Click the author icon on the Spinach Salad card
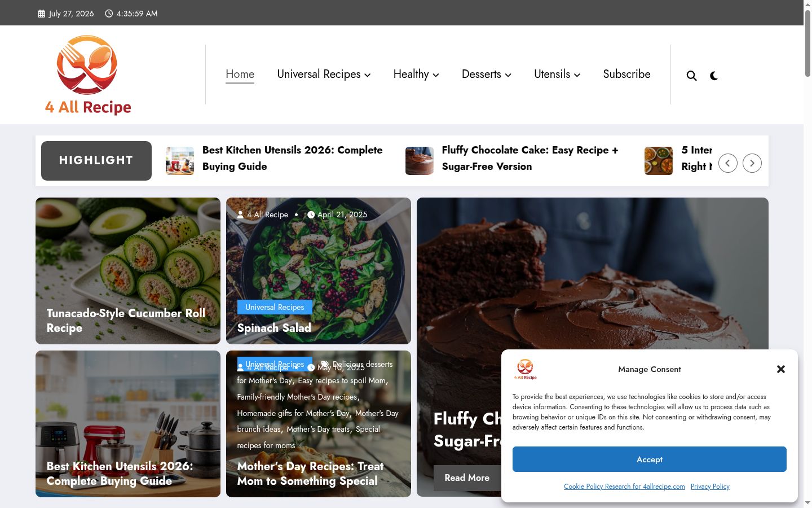Image resolution: width=812 pixels, height=508 pixels. [241, 214]
